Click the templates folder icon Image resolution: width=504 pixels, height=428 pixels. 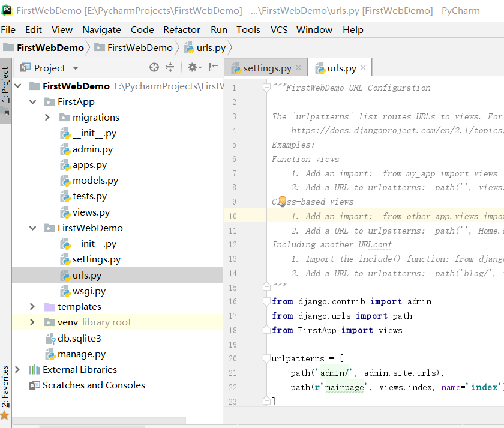(x=49, y=307)
